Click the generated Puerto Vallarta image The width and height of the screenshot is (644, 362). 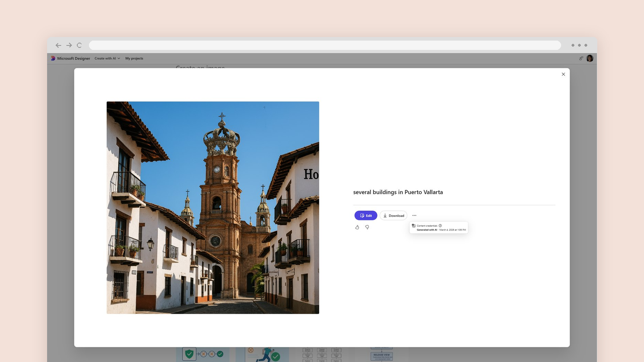pos(213,208)
